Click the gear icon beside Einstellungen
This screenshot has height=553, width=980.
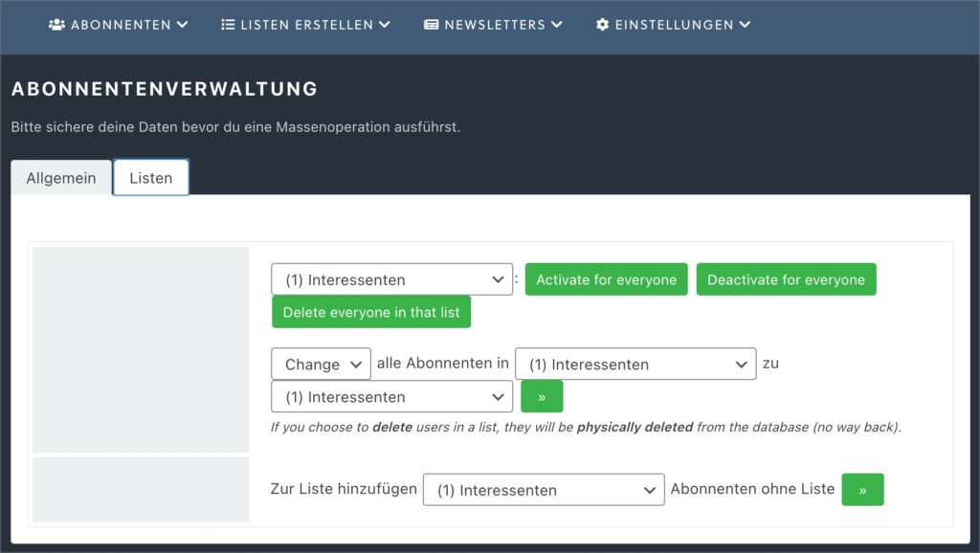(x=603, y=24)
